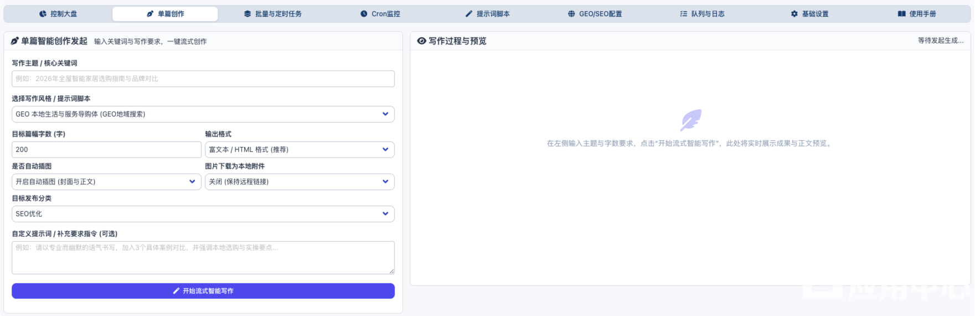Image resolution: width=980 pixels, height=316 pixels.
Task: Click the 队列与日志 list icon
Action: [684, 14]
